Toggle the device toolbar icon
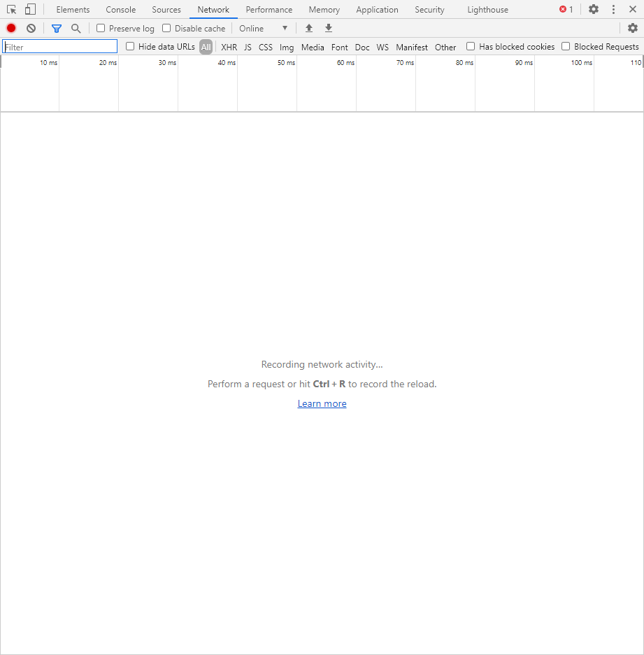The height and width of the screenshot is (655, 644). 30,10
